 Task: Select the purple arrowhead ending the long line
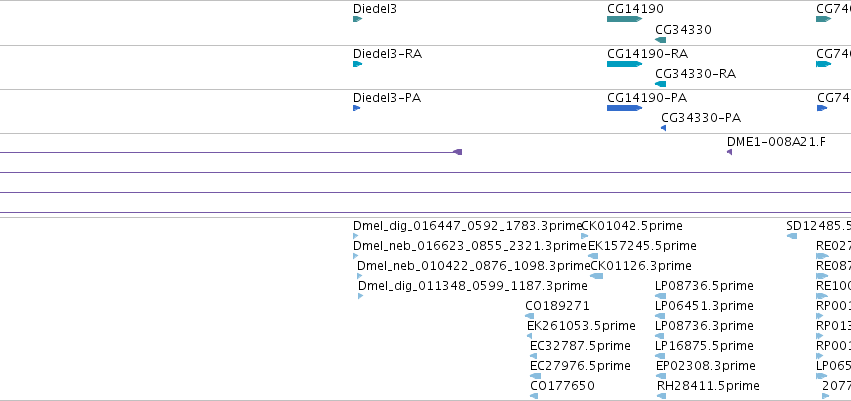pyautogui.click(x=458, y=152)
